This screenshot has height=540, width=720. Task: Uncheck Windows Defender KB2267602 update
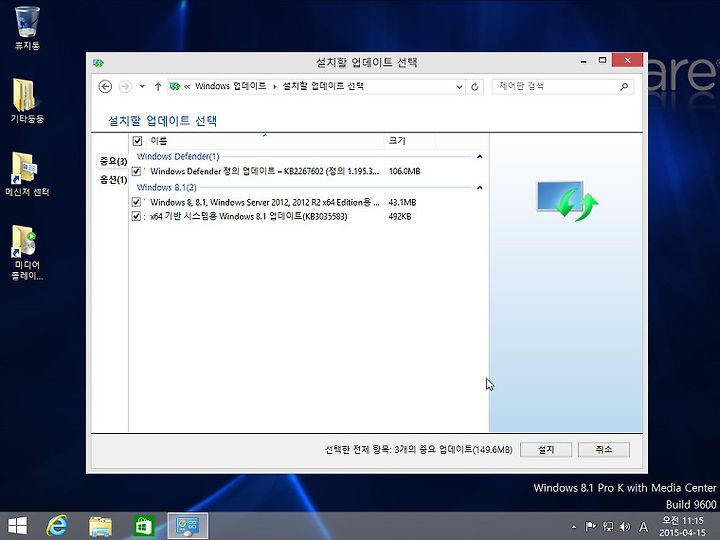click(x=136, y=171)
